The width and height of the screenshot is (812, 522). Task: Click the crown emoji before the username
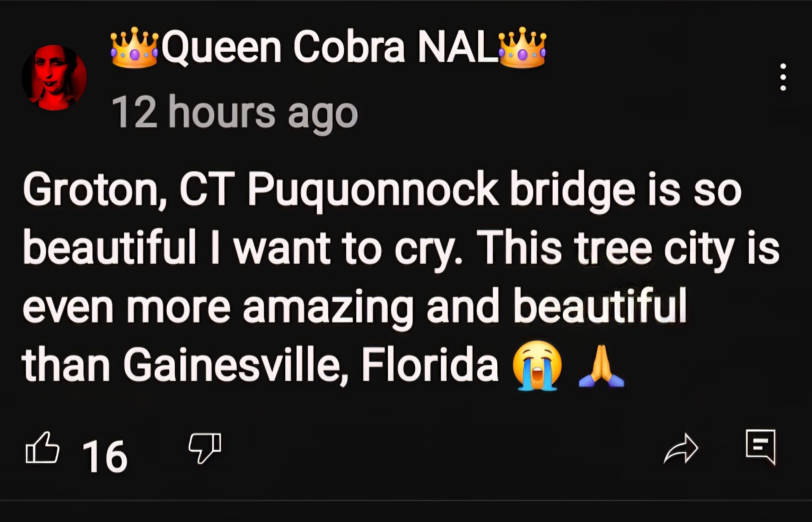pyautogui.click(x=134, y=47)
